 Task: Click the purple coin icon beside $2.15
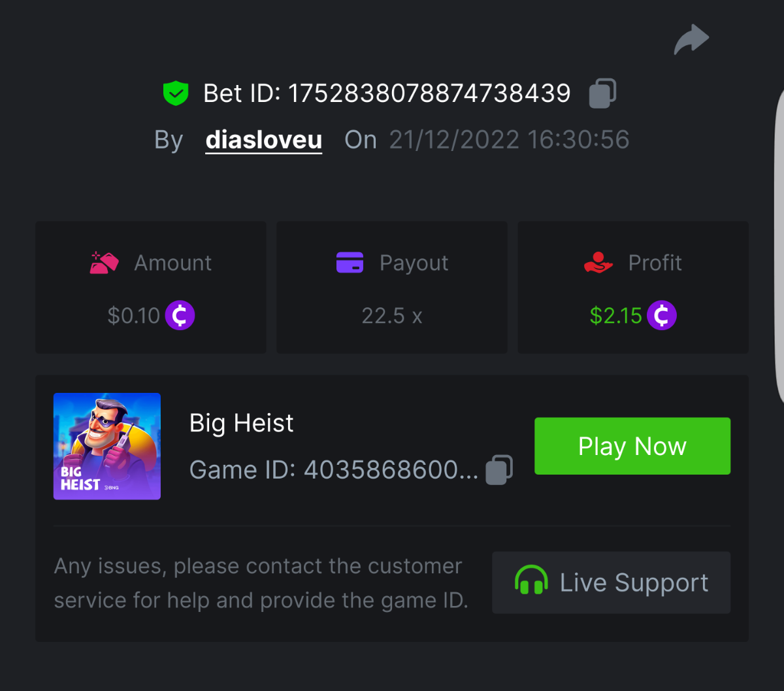point(661,316)
